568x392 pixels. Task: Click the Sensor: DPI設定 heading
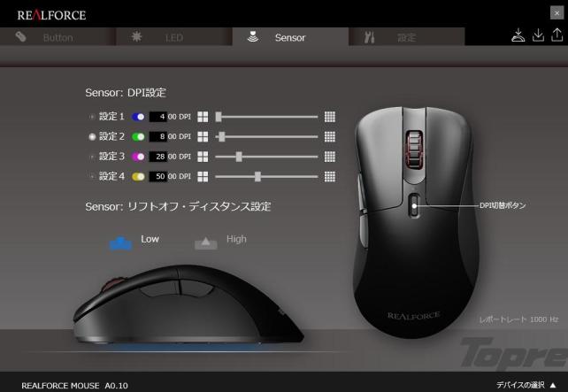point(126,93)
